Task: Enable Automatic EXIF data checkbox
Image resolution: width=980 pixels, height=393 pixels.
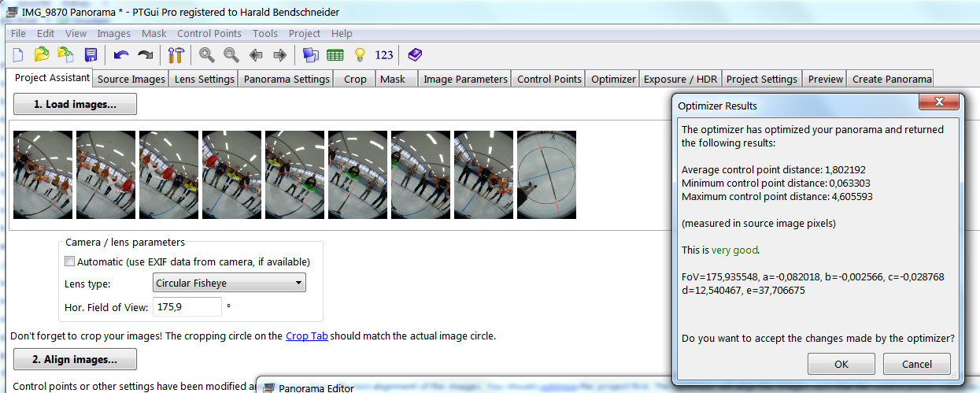Action: (x=70, y=261)
